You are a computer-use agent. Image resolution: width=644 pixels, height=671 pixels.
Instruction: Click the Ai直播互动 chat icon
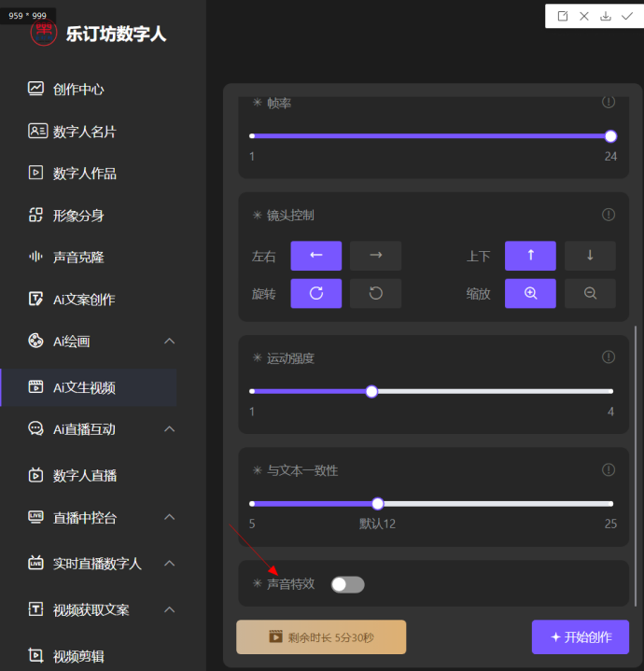pyautogui.click(x=35, y=428)
